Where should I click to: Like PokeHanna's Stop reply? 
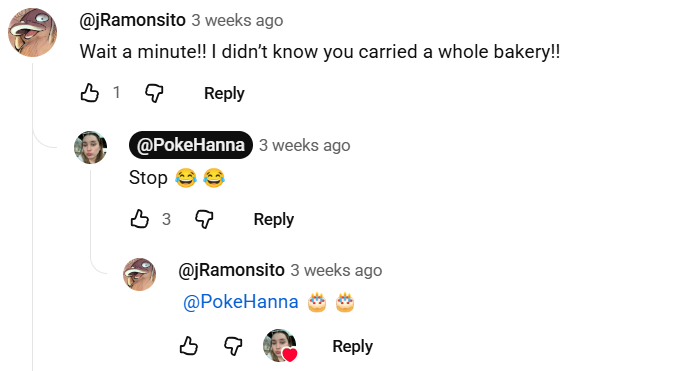click(140, 219)
